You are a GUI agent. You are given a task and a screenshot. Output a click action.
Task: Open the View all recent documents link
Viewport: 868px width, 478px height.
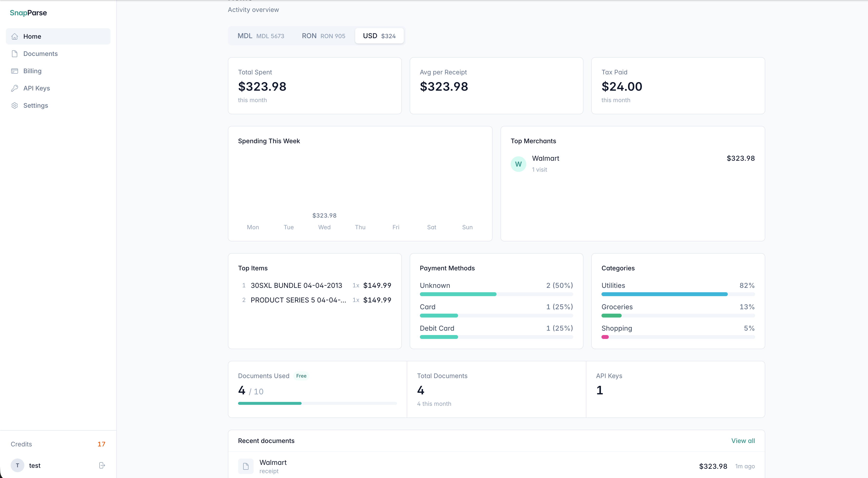click(743, 441)
